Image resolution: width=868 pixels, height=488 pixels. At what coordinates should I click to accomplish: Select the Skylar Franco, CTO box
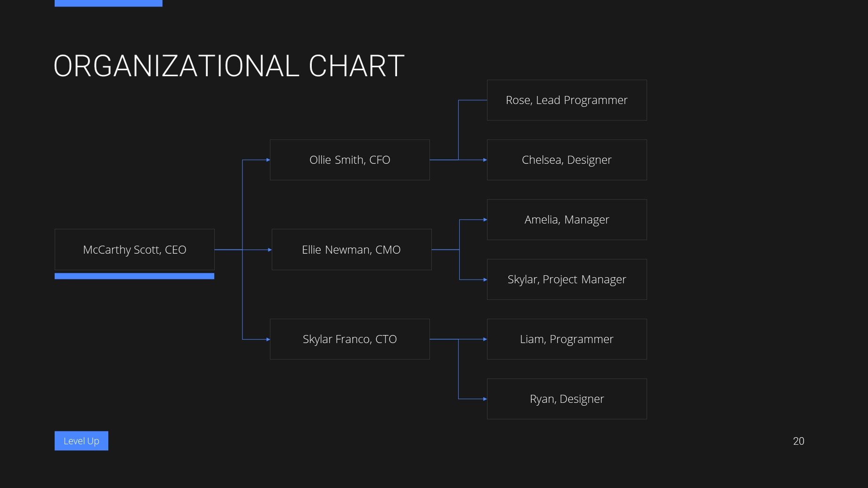tap(350, 339)
